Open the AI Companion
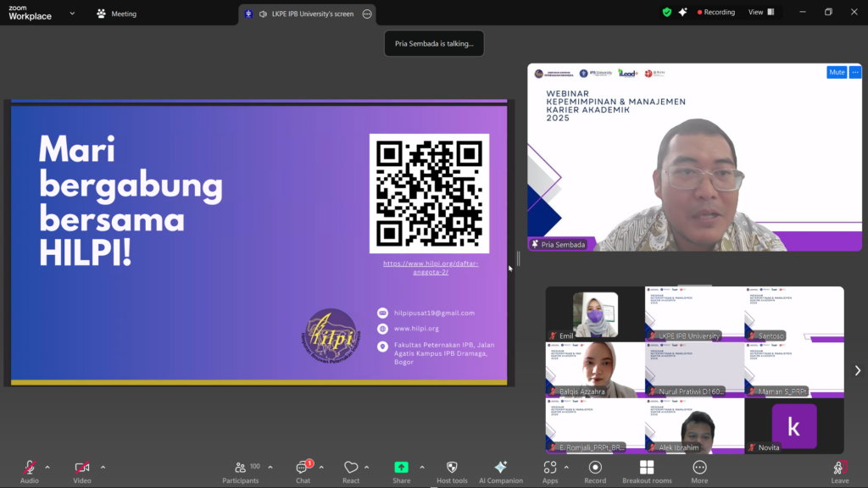The image size is (868, 488). point(500,471)
